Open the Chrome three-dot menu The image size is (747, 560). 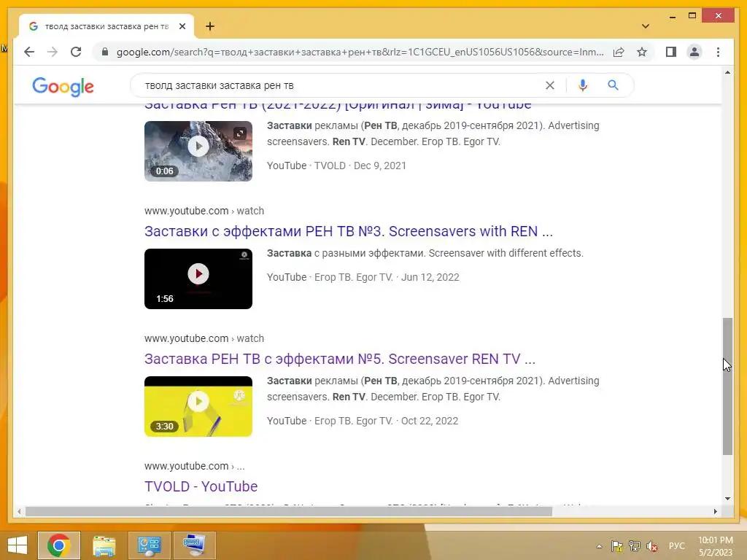tap(718, 52)
